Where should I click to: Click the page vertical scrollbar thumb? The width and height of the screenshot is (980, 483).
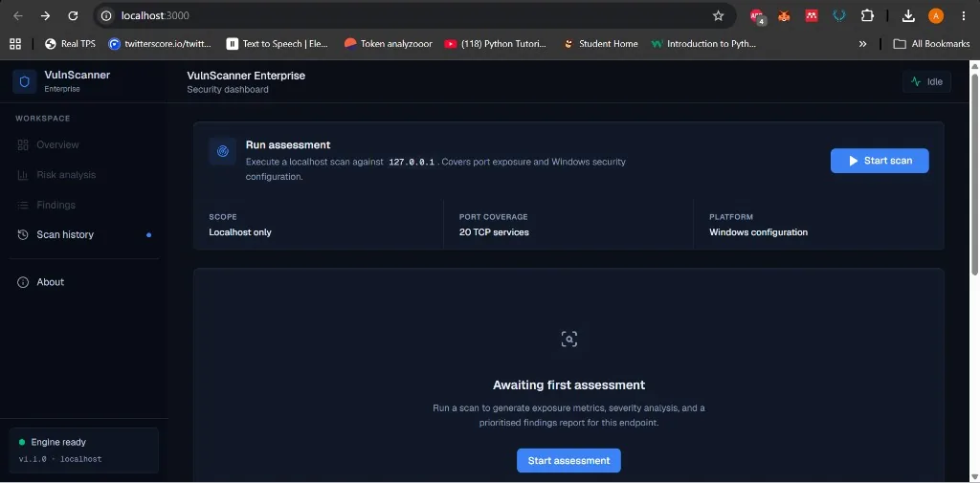[x=974, y=174]
